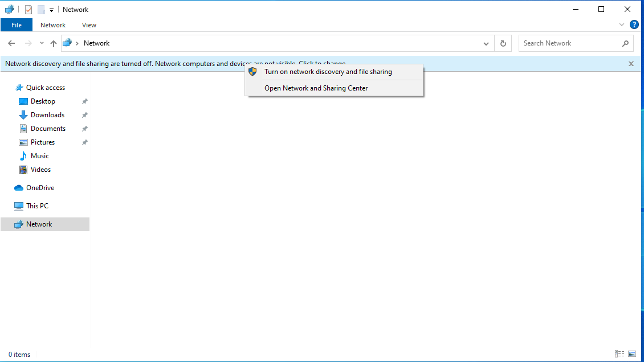Switch to Large thumbnails view in status bar

pos(633,353)
